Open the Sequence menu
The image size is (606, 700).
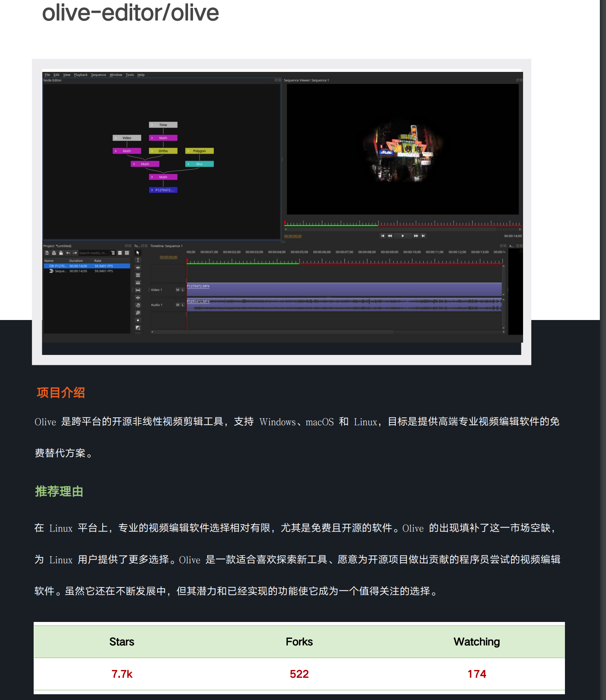pos(99,75)
